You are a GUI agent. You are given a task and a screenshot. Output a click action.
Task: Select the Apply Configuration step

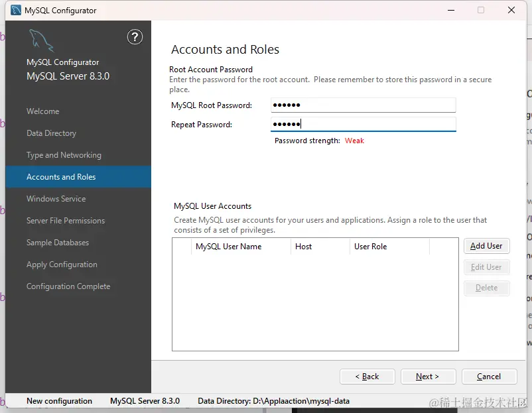[x=62, y=265]
